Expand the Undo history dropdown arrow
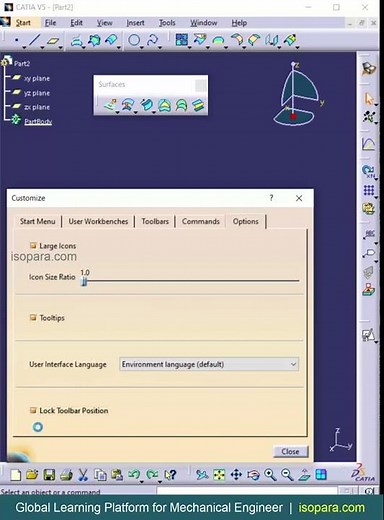384x520 pixels. (x=142, y=482)
